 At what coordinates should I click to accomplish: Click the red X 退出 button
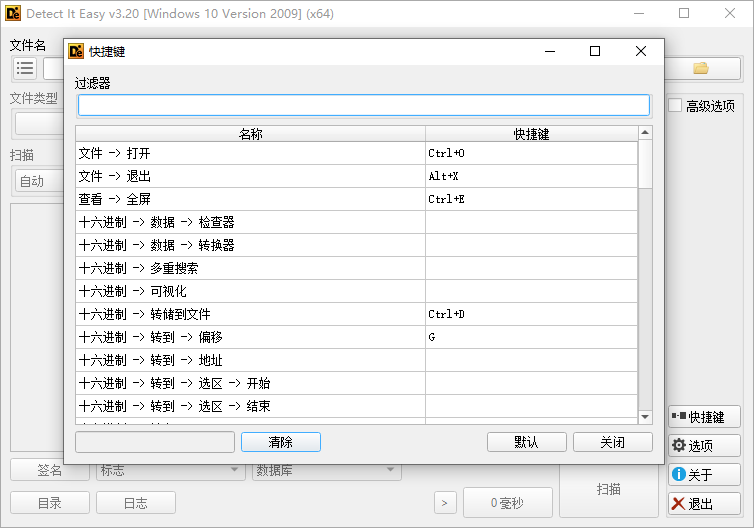pos(704,503)
